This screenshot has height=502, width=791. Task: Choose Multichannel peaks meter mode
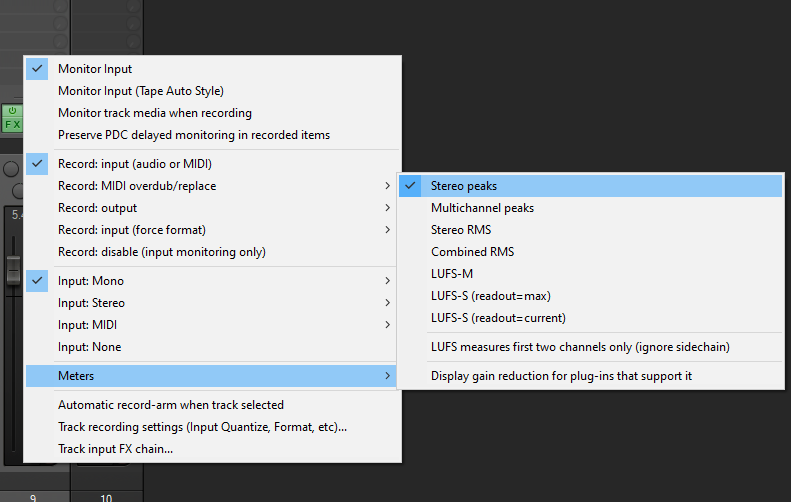482,208
